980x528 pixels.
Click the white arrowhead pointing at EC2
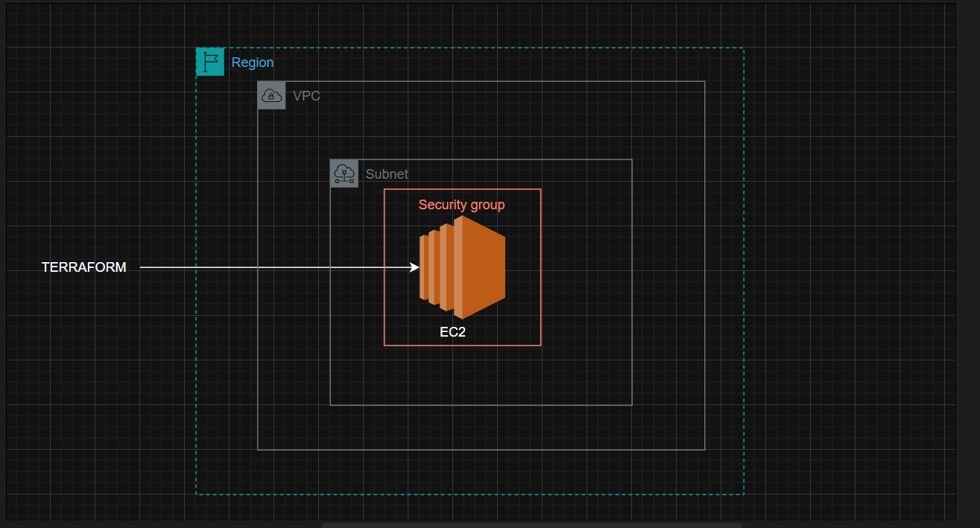coord(415,267)
